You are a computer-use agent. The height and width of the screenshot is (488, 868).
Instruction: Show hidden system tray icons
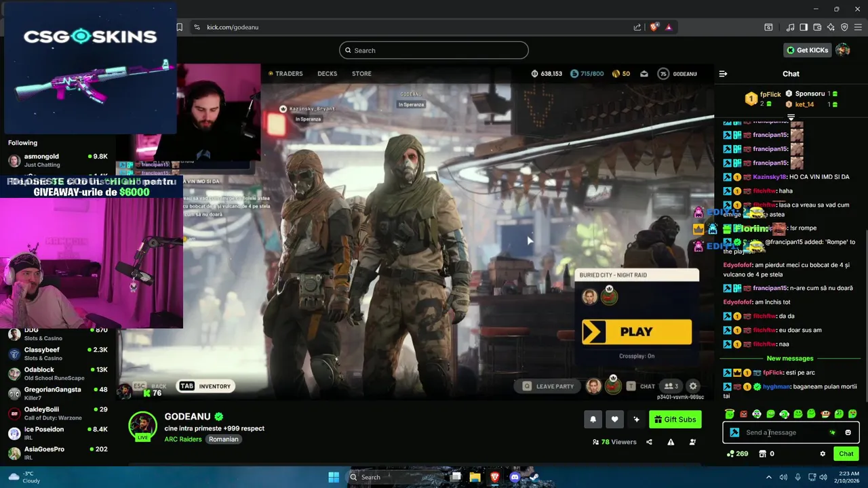click(x=770, y=477)
